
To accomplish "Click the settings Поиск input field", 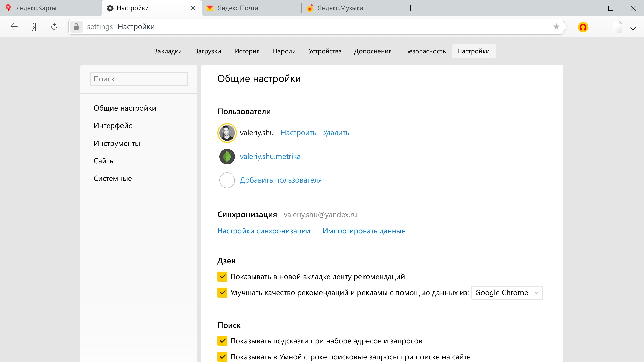I will pos(139,79).
